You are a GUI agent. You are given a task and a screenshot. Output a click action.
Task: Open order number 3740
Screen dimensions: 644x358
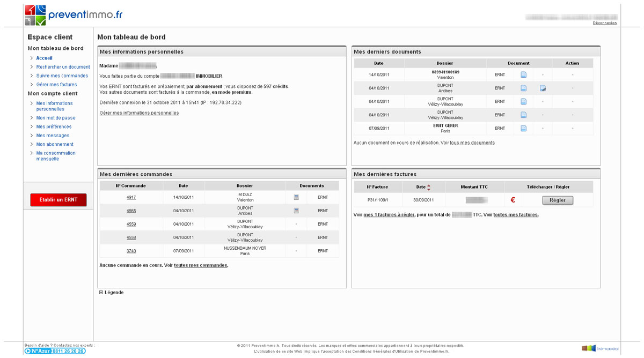(131, 251)
